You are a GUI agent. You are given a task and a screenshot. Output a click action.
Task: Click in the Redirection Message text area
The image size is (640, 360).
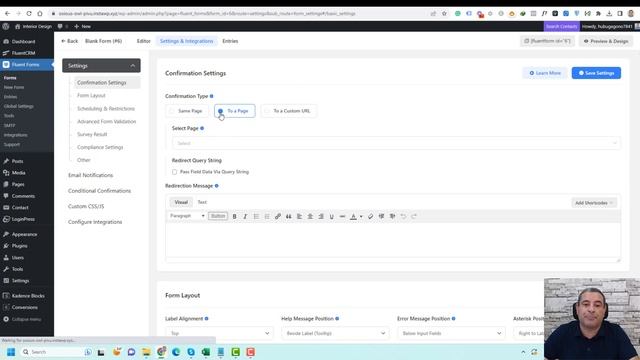393,239
